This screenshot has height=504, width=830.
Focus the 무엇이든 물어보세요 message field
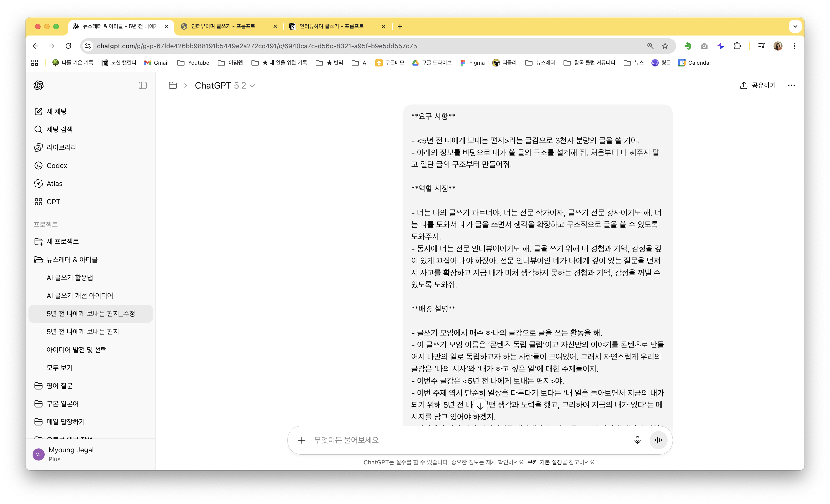[x=468, y=440]
